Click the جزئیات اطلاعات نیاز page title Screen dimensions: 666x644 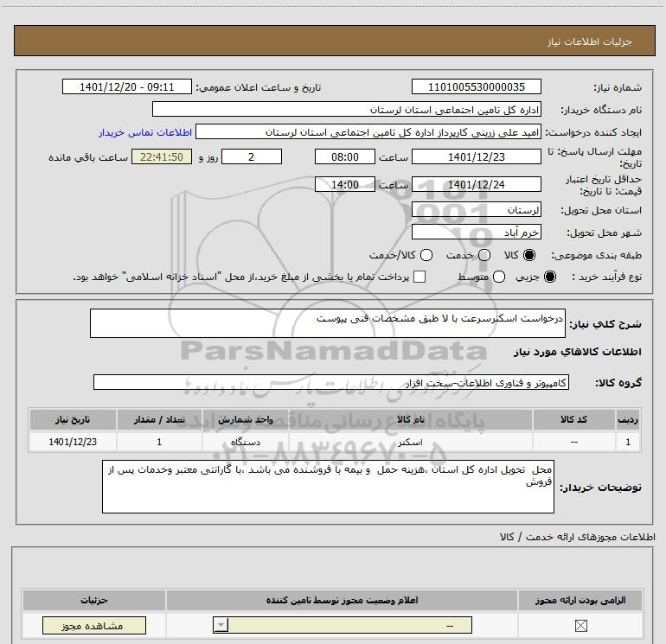point(589,41)
